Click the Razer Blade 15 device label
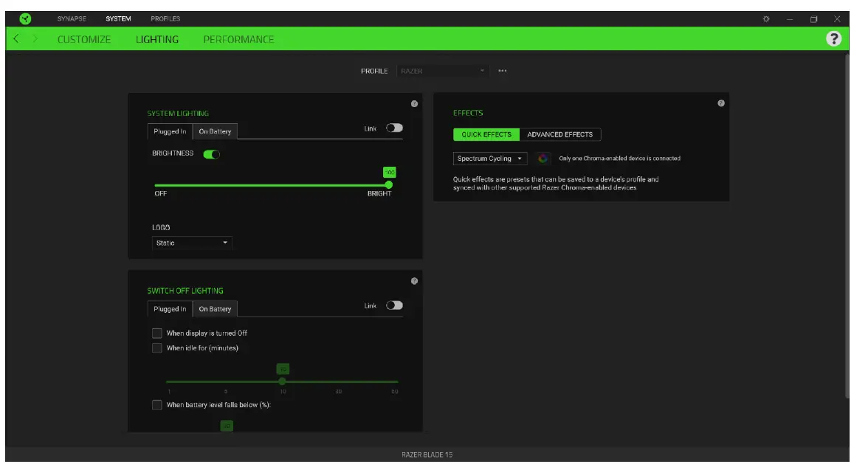Image resolution: width=868 pixels, height=464 pixels. tap(427, 454)
